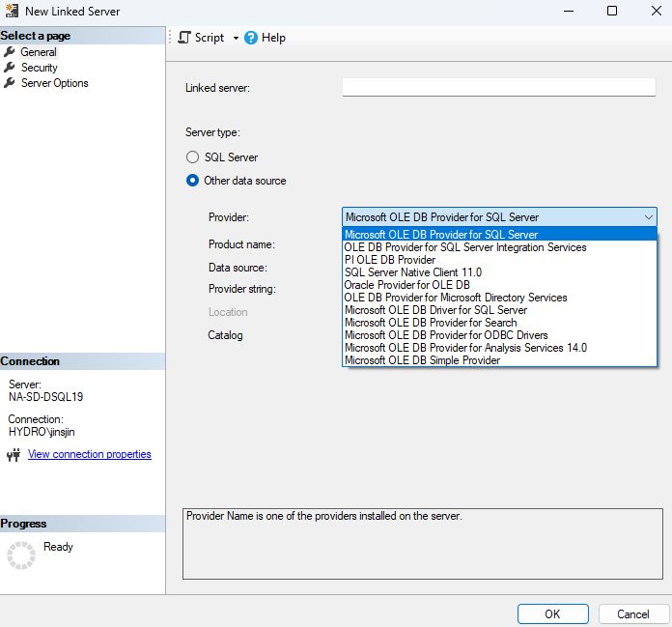Click the connection user HYDRO\jinsjin

click(42, 432)
